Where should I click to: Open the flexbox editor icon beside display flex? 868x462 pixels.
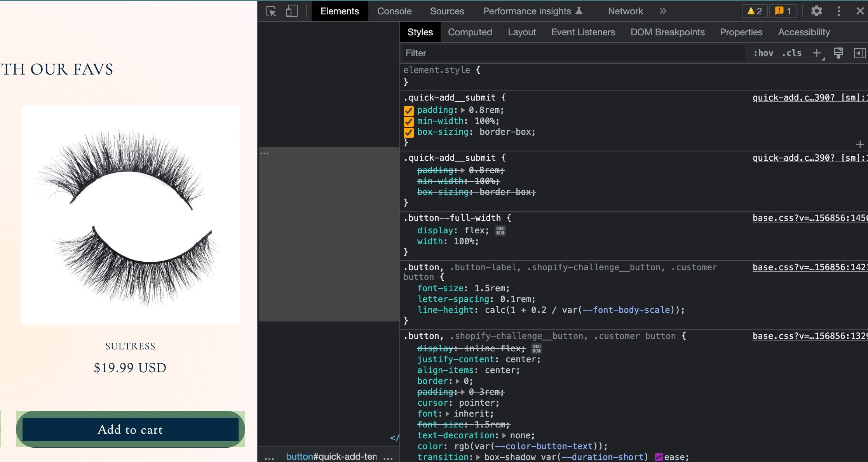pos(500,231)
